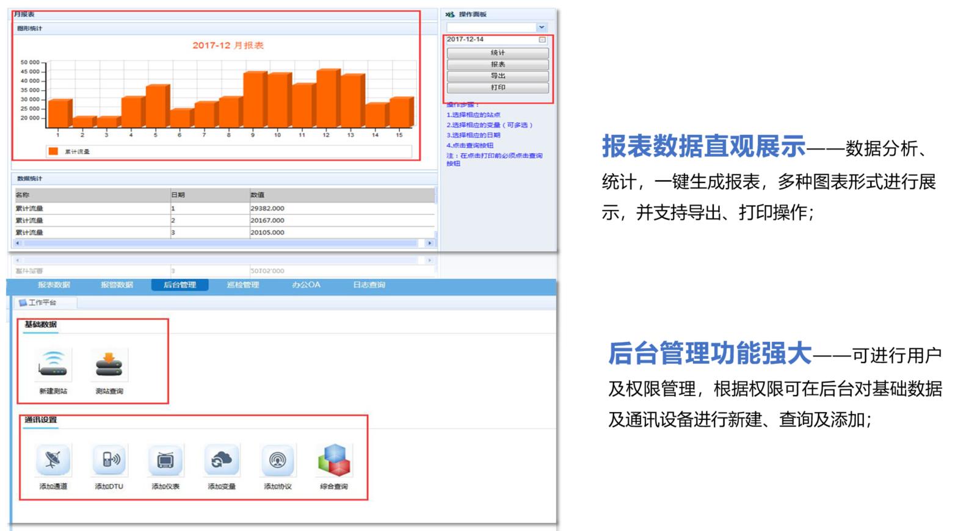Select the cell with value 20167.000
980x531 pixels.
pos(342,220)
